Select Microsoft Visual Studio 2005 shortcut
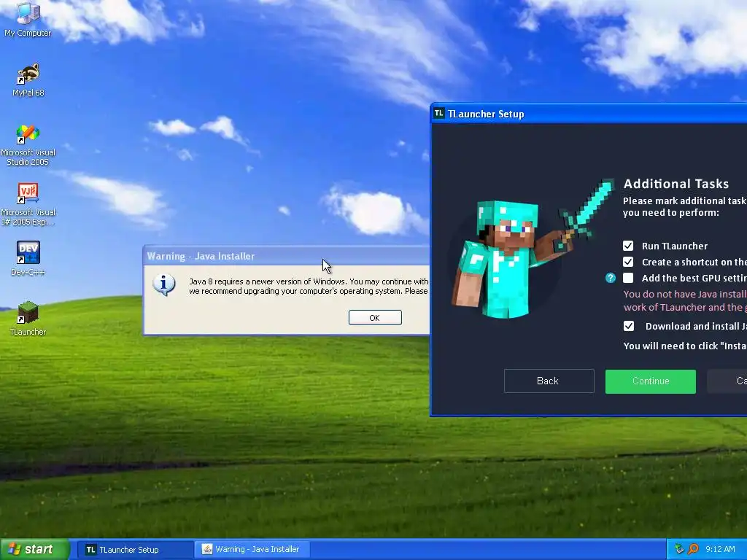747x560 pixels. tap(28, 145)
